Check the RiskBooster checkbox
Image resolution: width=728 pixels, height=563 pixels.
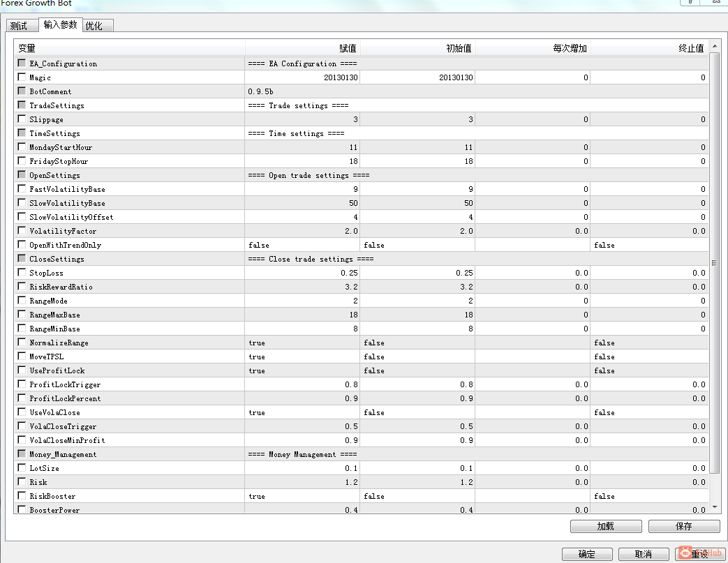22,495
